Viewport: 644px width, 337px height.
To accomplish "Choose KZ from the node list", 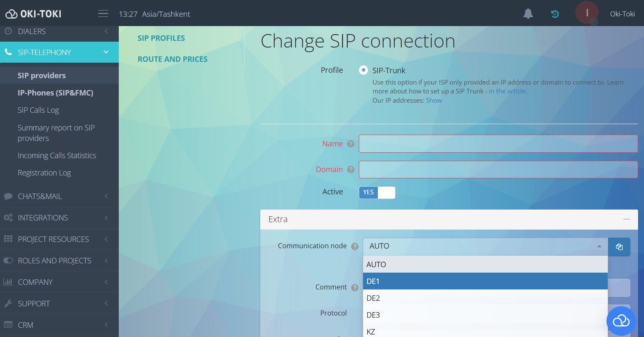I will coord(485,331).
